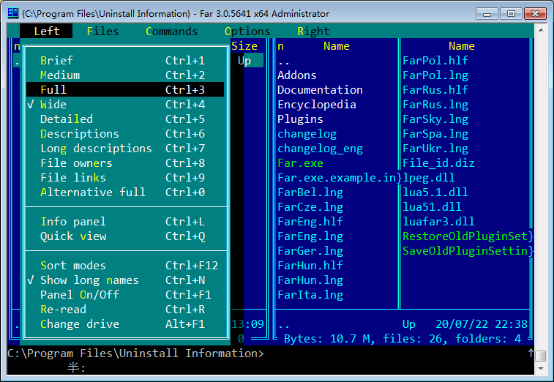The image size is (554, 382).
Task: Click the scrollbar up arrow
Action: click(541, 31)
